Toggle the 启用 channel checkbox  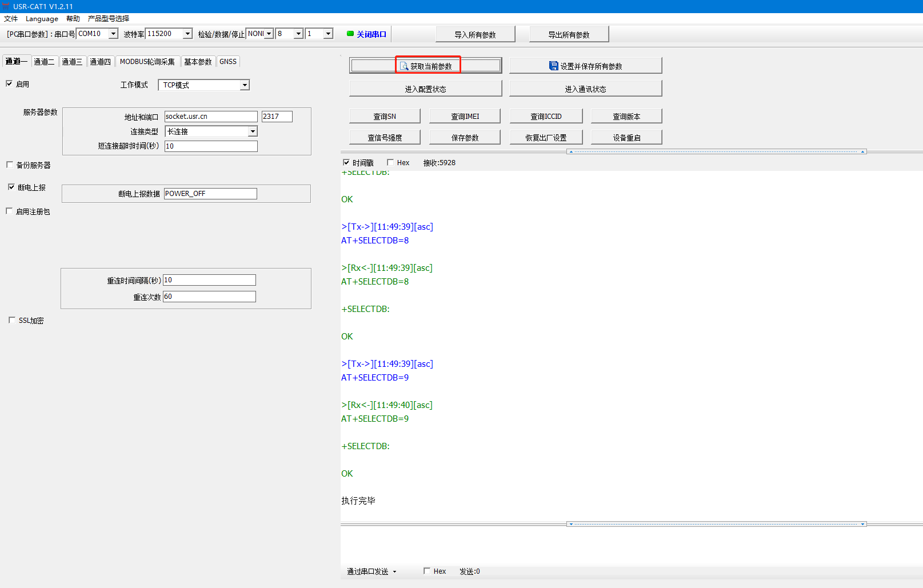point(9,83)
